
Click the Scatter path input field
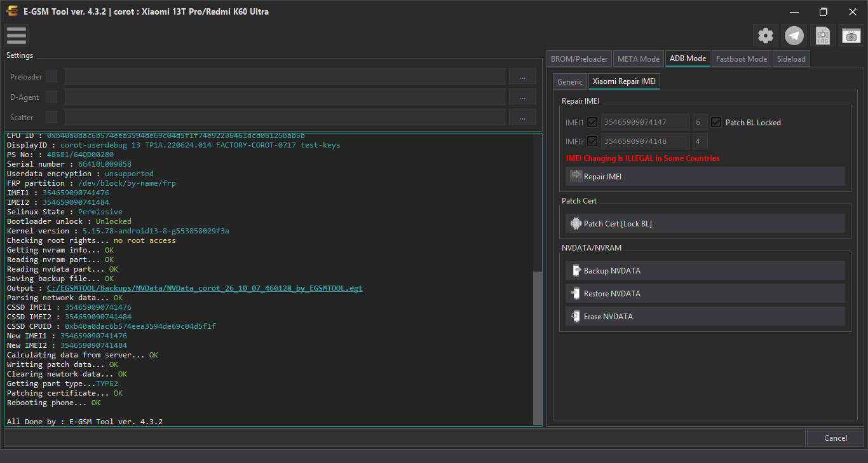pyautogui.click(x=285, y=117)
